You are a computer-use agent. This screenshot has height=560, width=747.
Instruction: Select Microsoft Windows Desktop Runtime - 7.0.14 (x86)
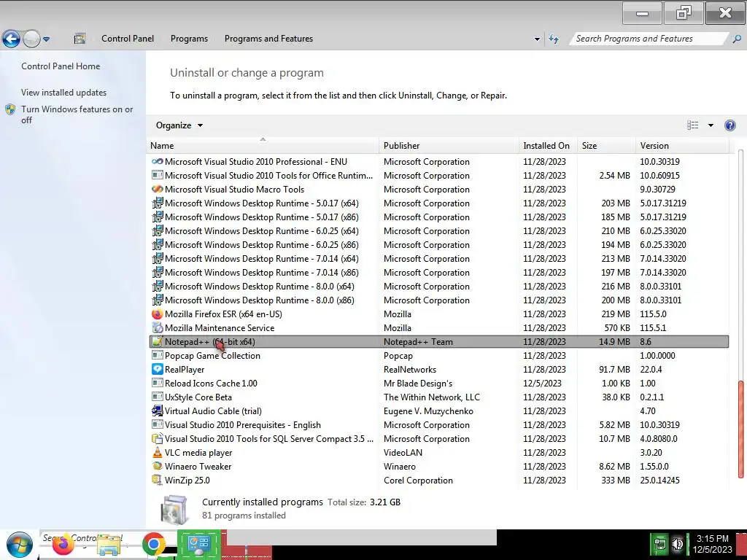coord(438,273)
